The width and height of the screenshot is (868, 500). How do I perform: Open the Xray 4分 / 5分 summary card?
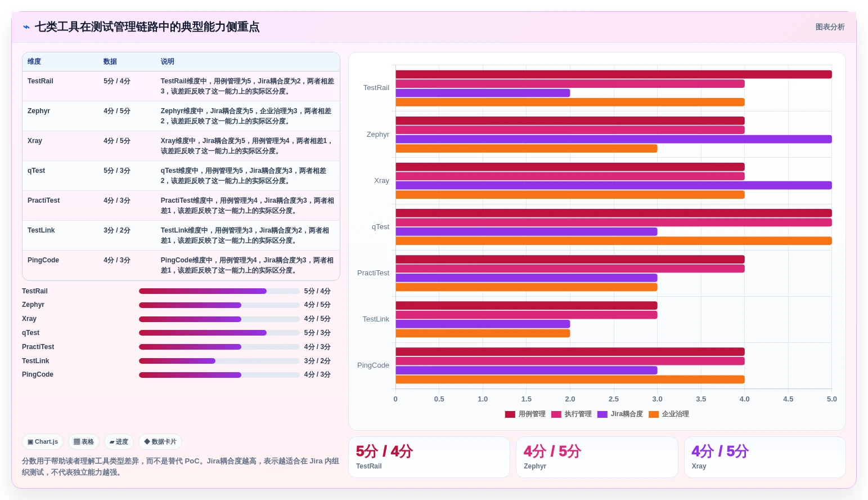click(765, 457)
